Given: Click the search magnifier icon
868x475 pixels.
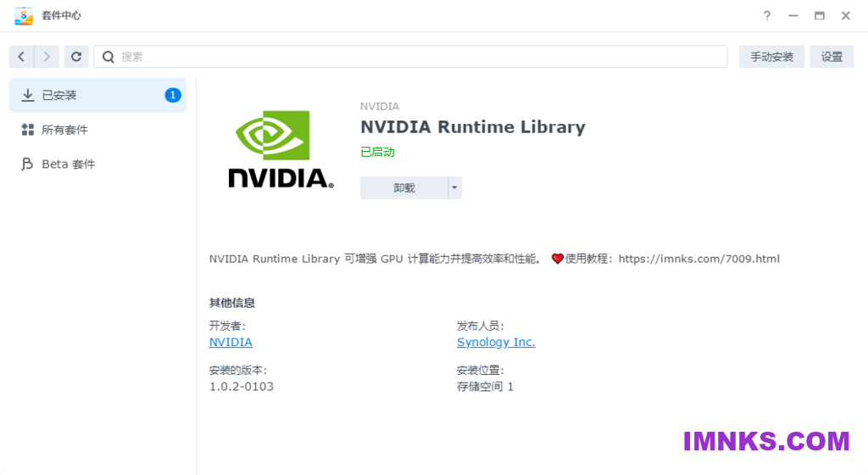Looking at the screenshot, I should point(108,57).
